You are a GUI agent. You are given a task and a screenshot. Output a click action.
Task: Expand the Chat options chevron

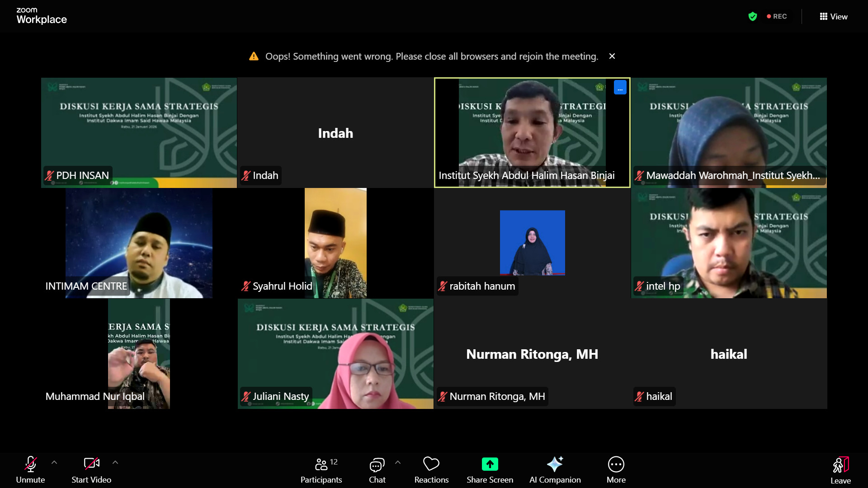point(398,462)
